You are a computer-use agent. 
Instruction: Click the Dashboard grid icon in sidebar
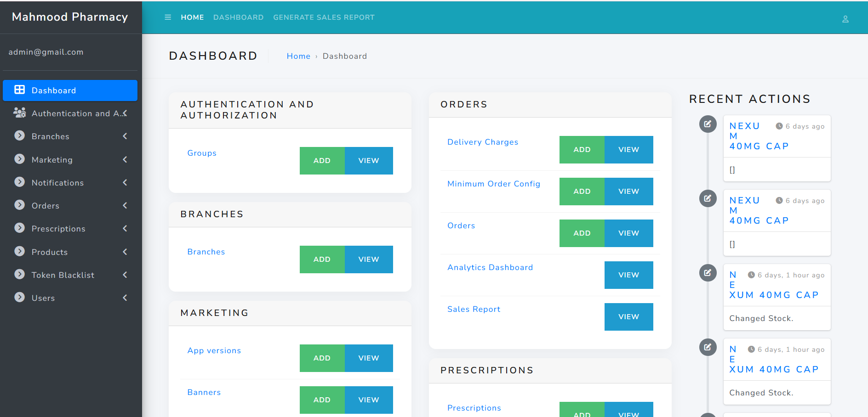(x=19, y=90)
